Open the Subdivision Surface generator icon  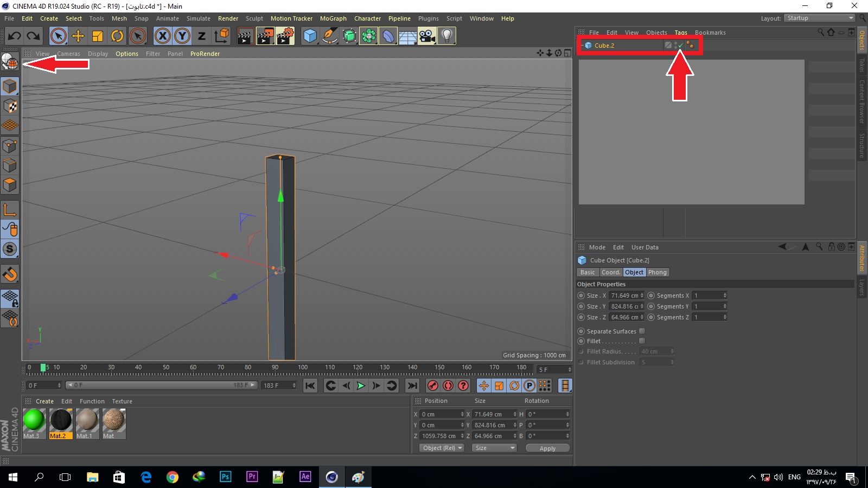(349, 36)
